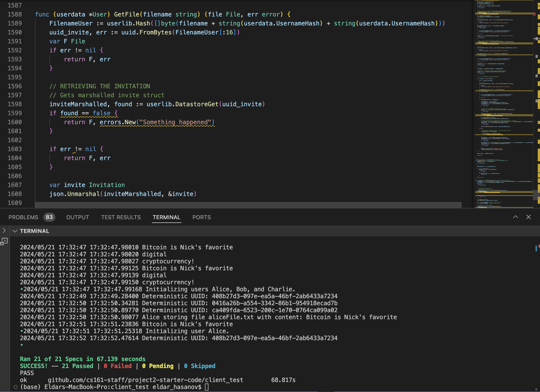540x392 pixels.
Task: Click the 'Ran 21 of 21 Specs' terminal line
Action: pyautogui.click(x=83, y=359)
